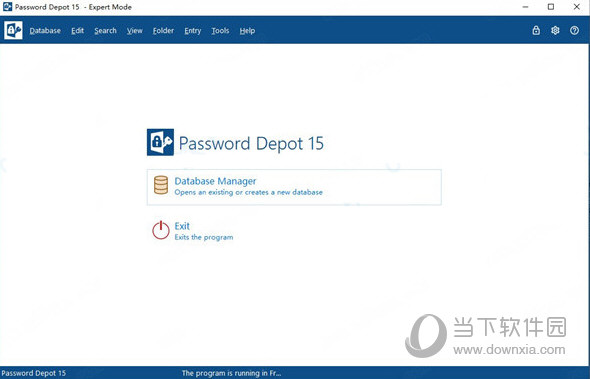The width and height of the screenshot is (590, 379).
Task: Click the Database Manager cylinder icon
Action: (161, 185)
